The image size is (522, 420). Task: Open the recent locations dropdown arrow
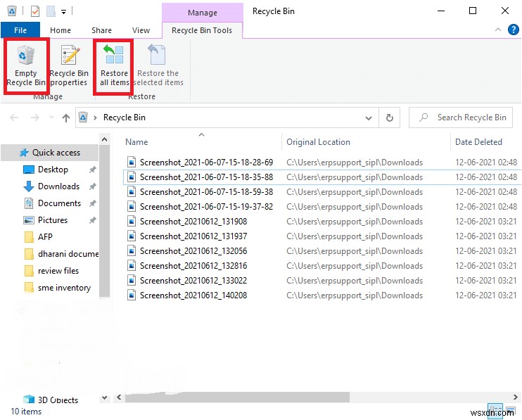pyautogui.click(x=51, y=117)
